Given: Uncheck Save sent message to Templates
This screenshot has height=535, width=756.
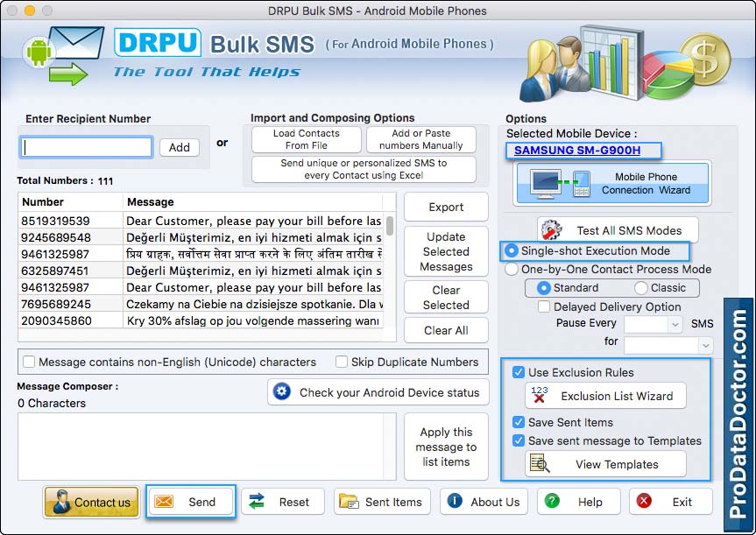Looking at the screenshot, I should pos(519,440).
